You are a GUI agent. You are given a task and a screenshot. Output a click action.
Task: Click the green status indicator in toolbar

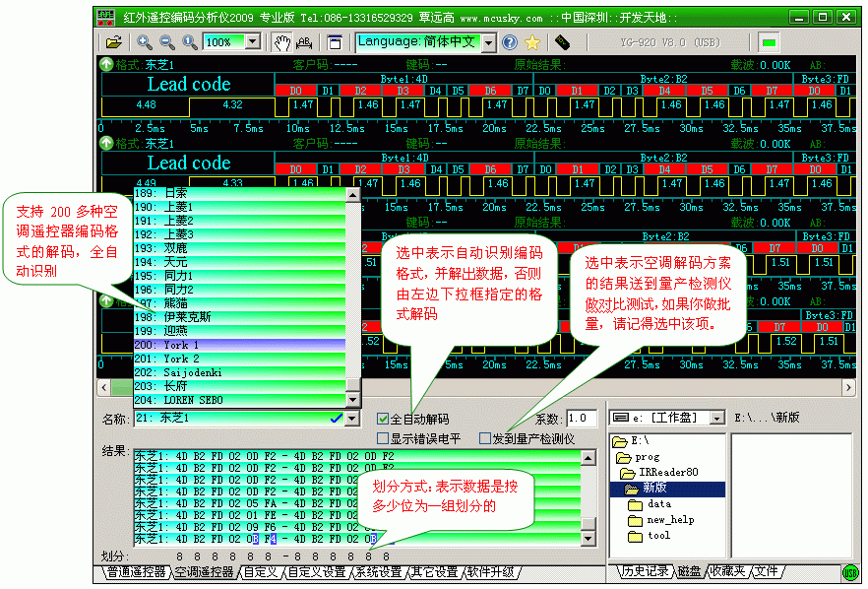pos(769,42)
